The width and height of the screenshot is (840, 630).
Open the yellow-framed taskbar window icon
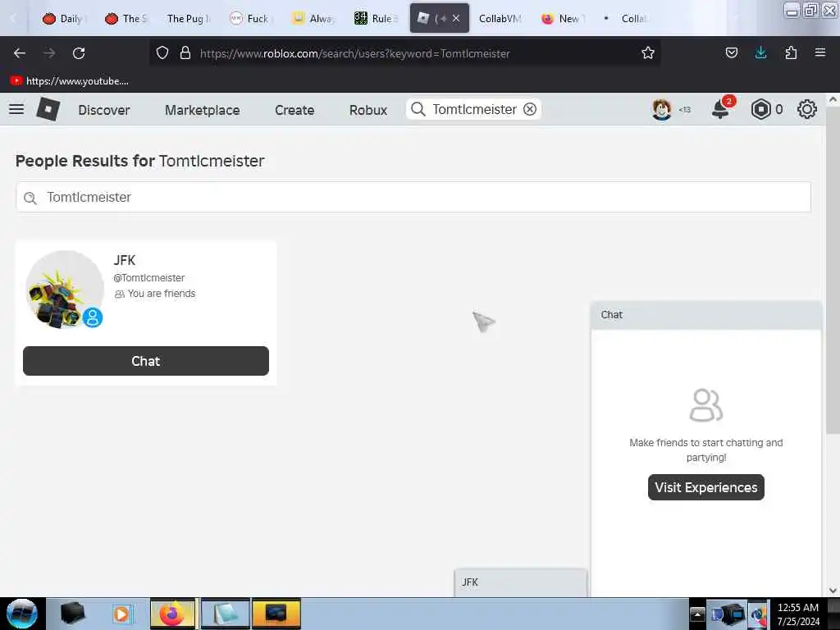pyautogui.click(x=276, y=614)
